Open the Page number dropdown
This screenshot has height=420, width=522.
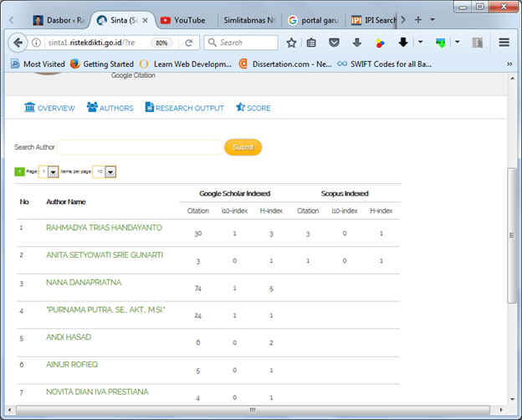(x=53, y=172)
